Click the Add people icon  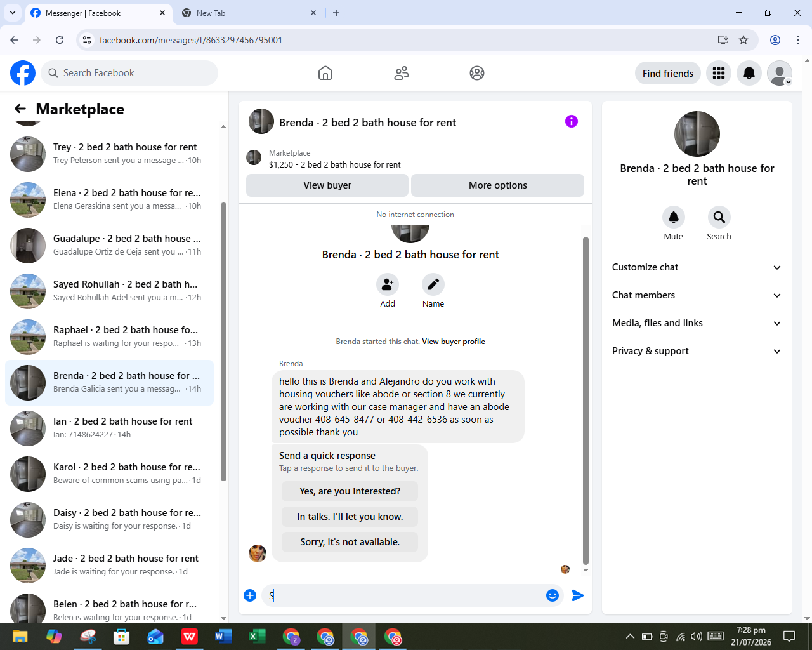click(388, 284)
